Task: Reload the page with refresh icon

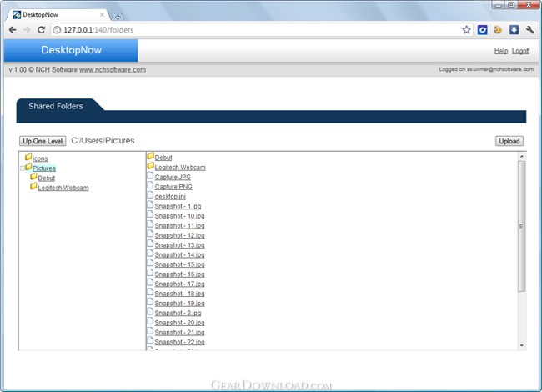Action: point(41,30)
